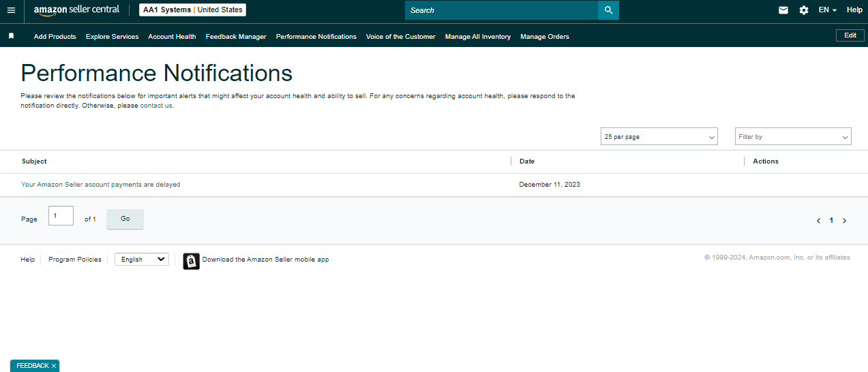Open 'payments are delayed' notification
This screenshot has height=372, width=868.
[x=101, y=185]
